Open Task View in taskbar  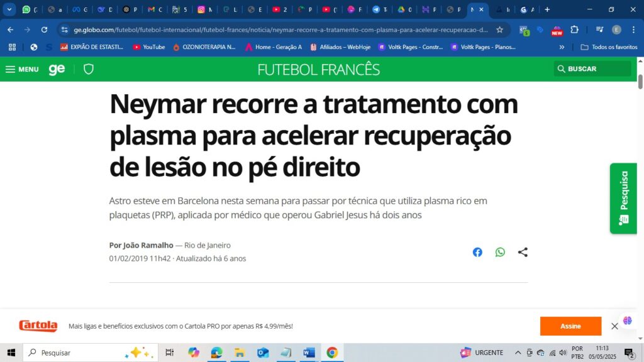tap(169, 353)
